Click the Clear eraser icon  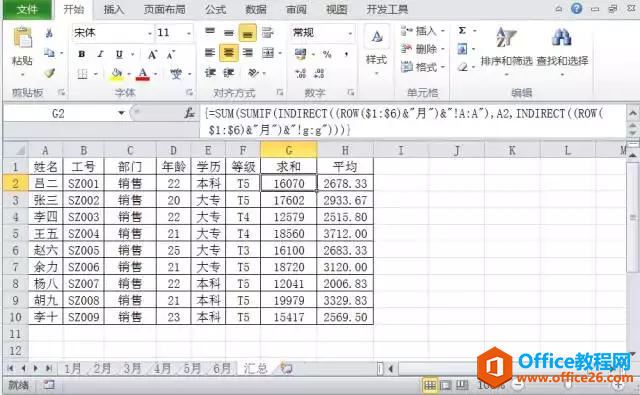pos(462,67)
